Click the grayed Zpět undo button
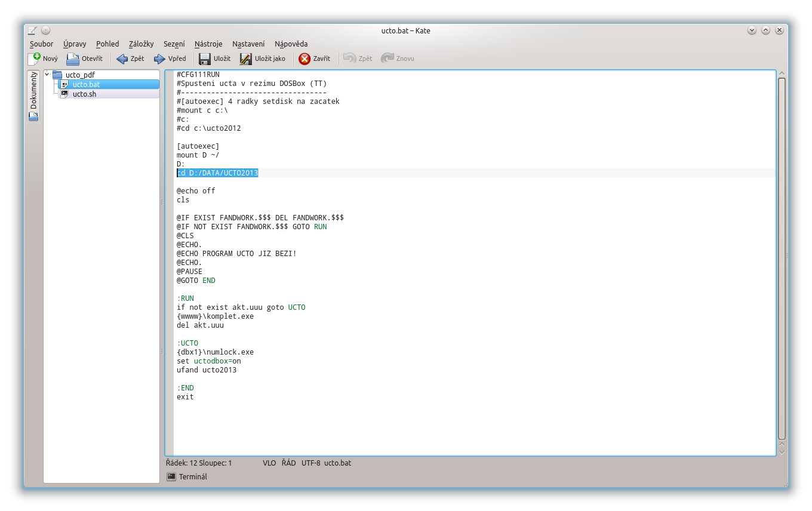 click(x=358, y=59)
